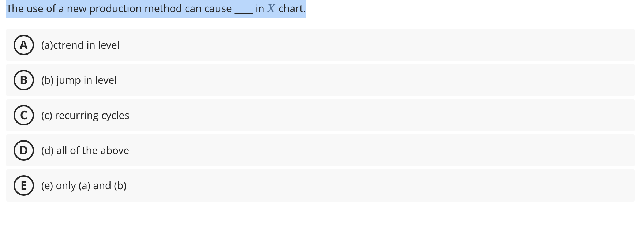This screenshot has width=644, height=225.
Task: Select answer option D circle badge
Action: (23, 150)
